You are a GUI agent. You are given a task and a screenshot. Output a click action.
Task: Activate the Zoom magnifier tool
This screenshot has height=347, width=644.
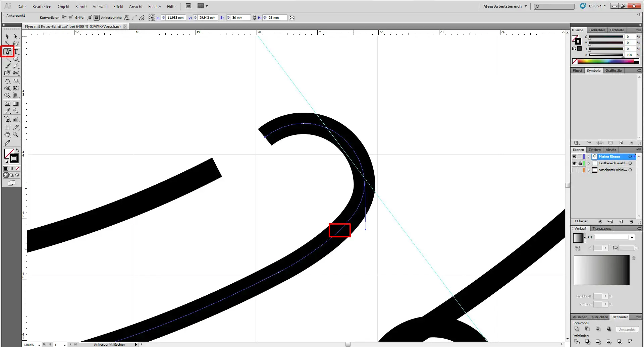click(x=16, y=134)
